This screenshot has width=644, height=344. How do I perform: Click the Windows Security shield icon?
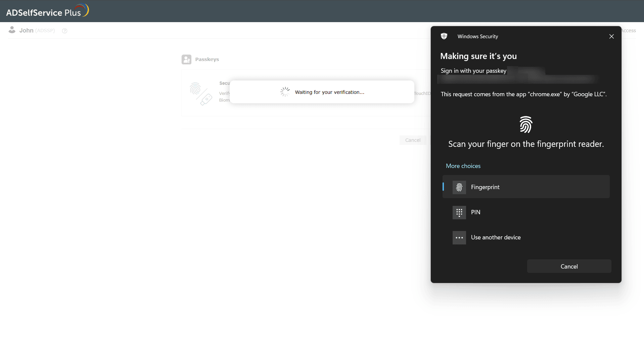pos(444,36)
